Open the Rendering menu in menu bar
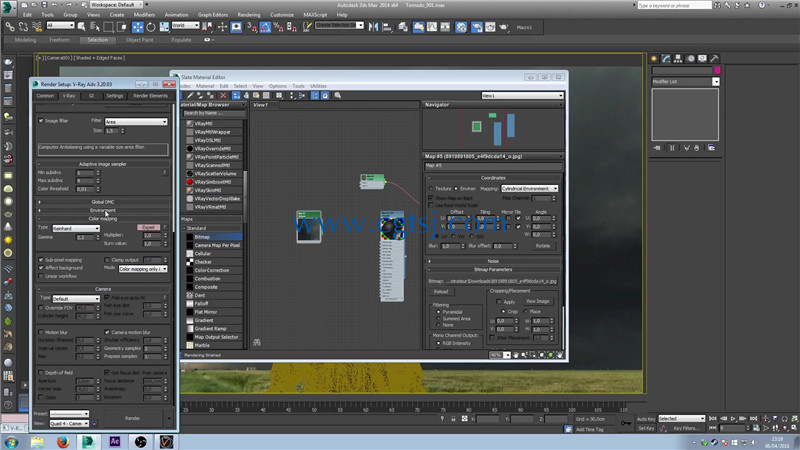 pos(248,15)
